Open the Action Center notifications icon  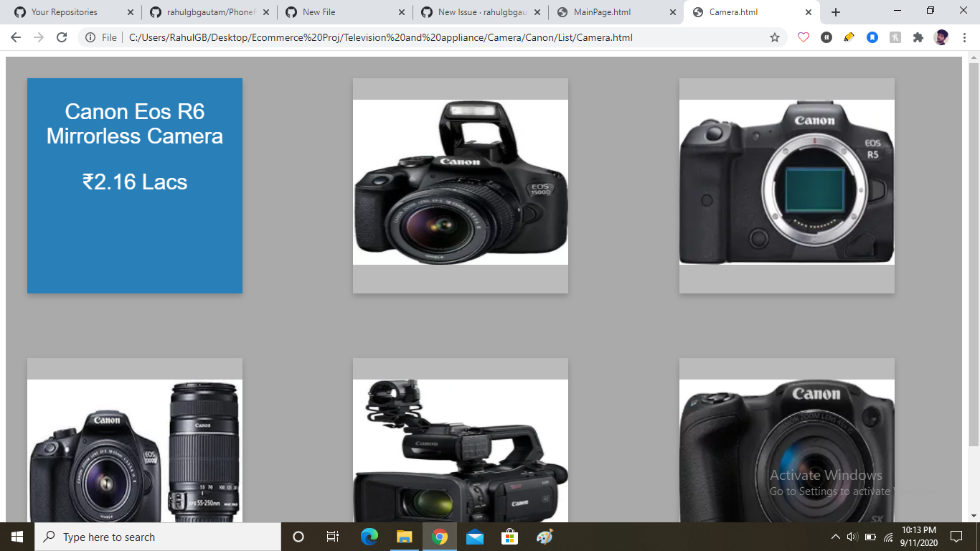pos(956,537)
